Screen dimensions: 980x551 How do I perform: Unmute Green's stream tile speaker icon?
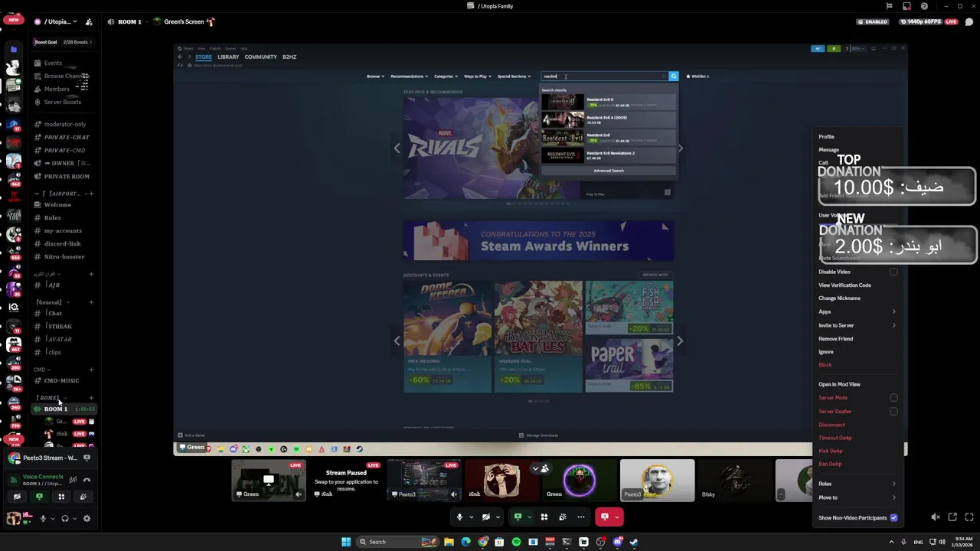coord(299,494)
